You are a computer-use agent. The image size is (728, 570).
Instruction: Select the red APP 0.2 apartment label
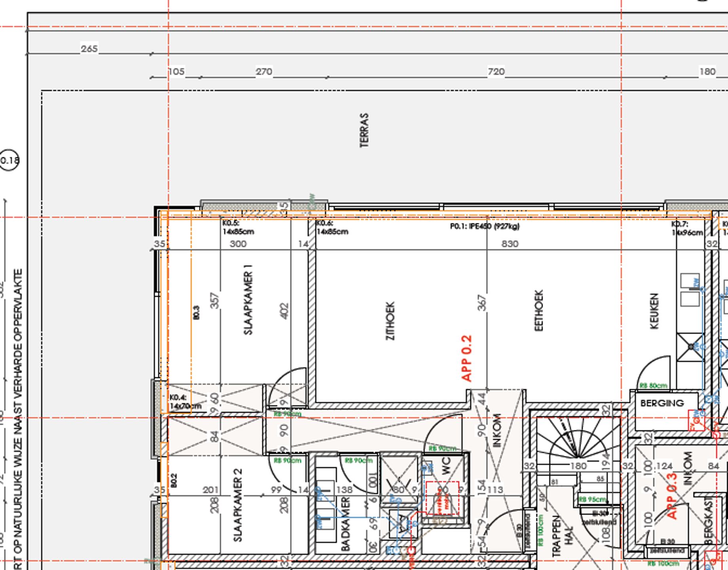pos(467,358)
